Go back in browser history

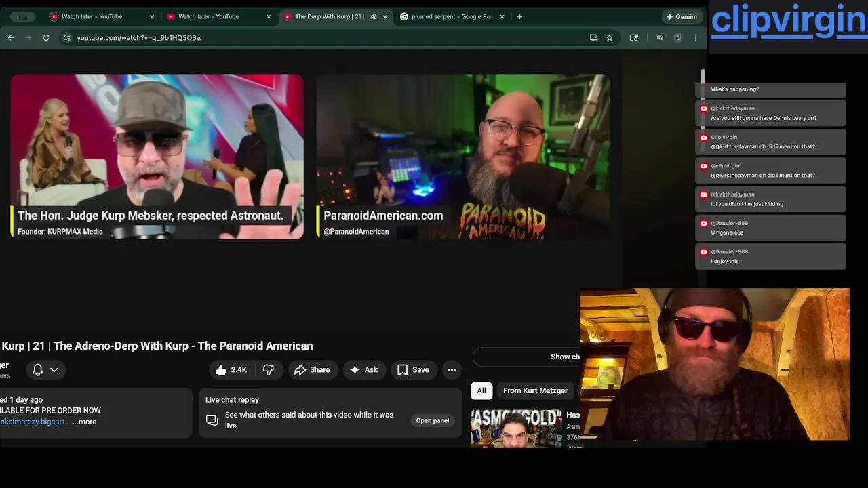[x=11, y=38]
